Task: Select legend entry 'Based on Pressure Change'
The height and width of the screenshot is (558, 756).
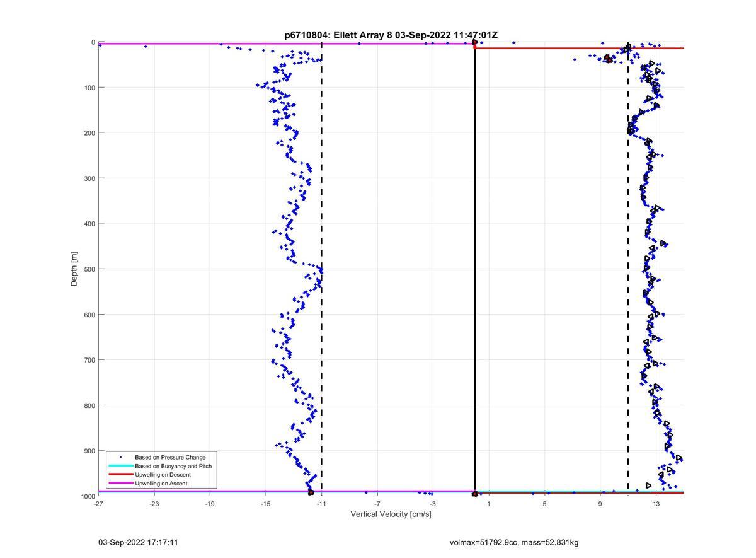Action: tap(170, 457)
